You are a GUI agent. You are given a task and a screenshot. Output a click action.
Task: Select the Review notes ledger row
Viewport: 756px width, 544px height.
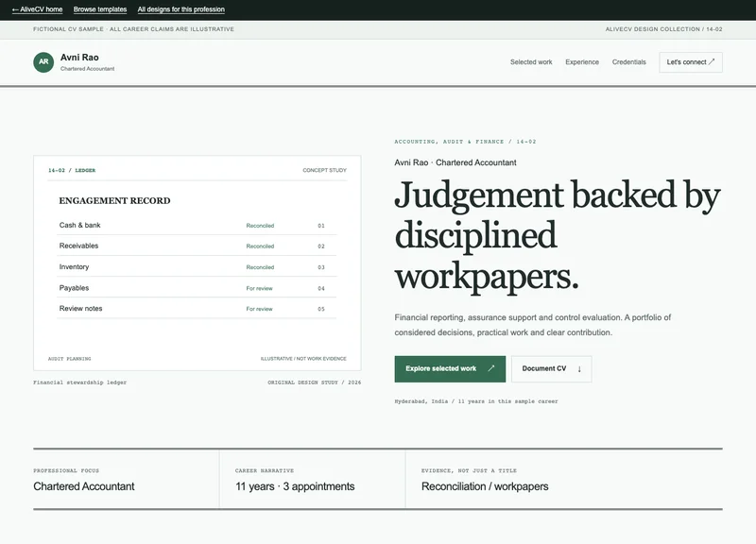[197, 309]
